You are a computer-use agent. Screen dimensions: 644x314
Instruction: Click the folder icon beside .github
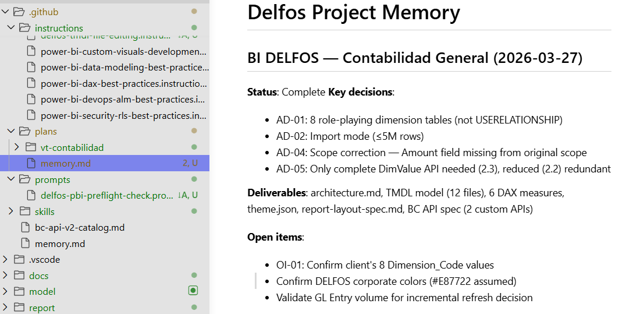point(19,12)
